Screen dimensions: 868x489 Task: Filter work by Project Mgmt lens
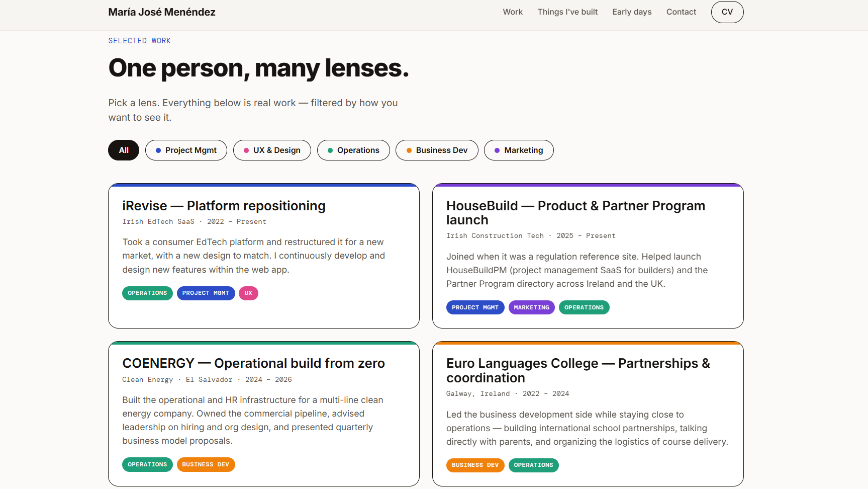tap(186, 150)
